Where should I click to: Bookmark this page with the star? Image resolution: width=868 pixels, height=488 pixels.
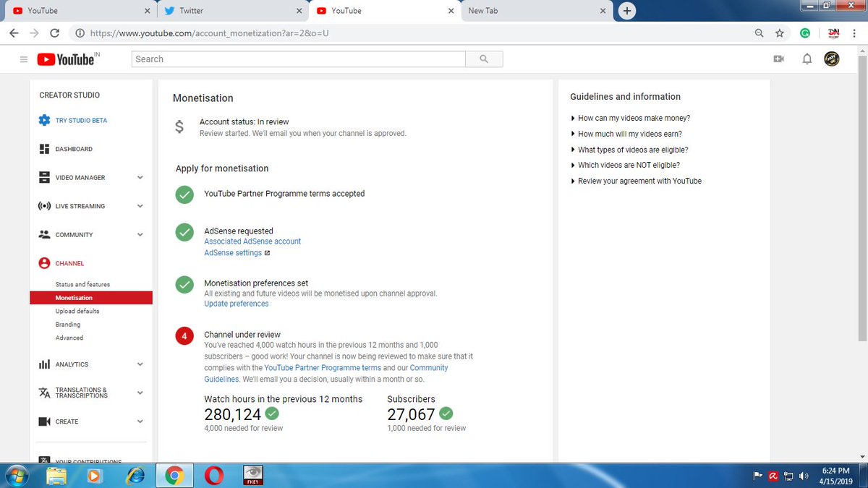pyautogui.click(x=779, y=33)
